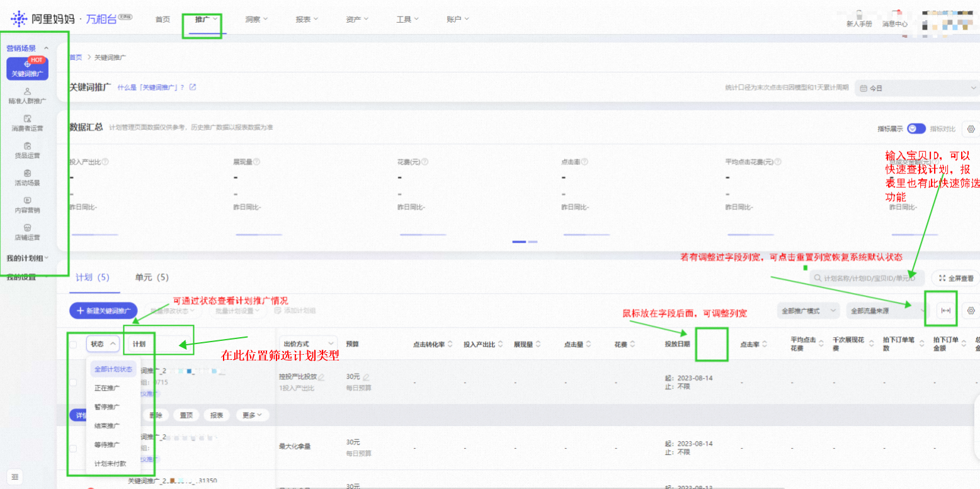Viewport: 980px width, 489px height.
Task: Click the 首页 breadcrumb link
Action: [x=76, y=57]
